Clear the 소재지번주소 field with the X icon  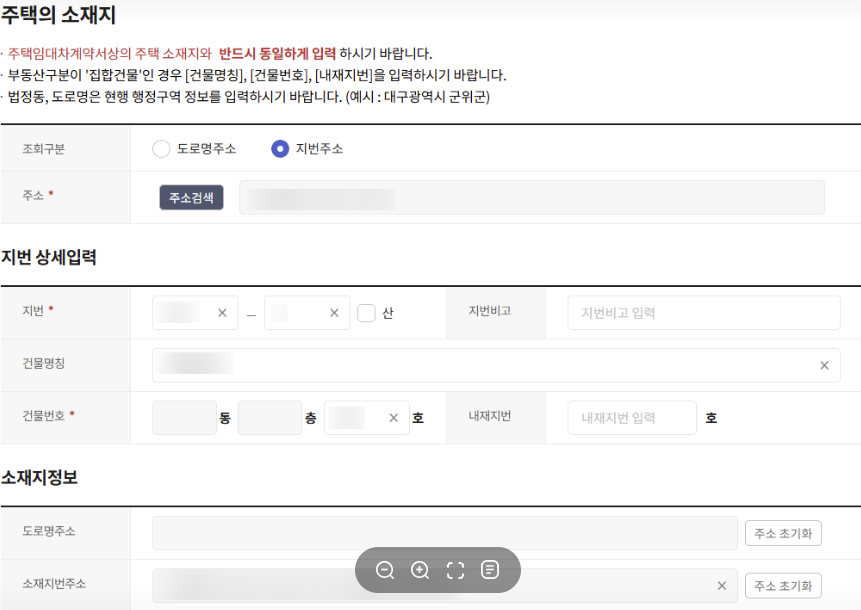click(722, 585)
